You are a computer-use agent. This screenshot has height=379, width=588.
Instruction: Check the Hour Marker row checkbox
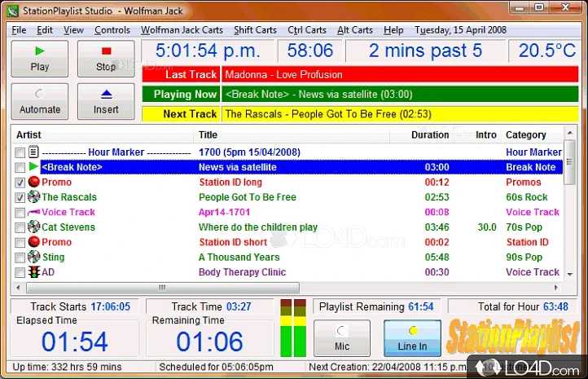(20, 152)
